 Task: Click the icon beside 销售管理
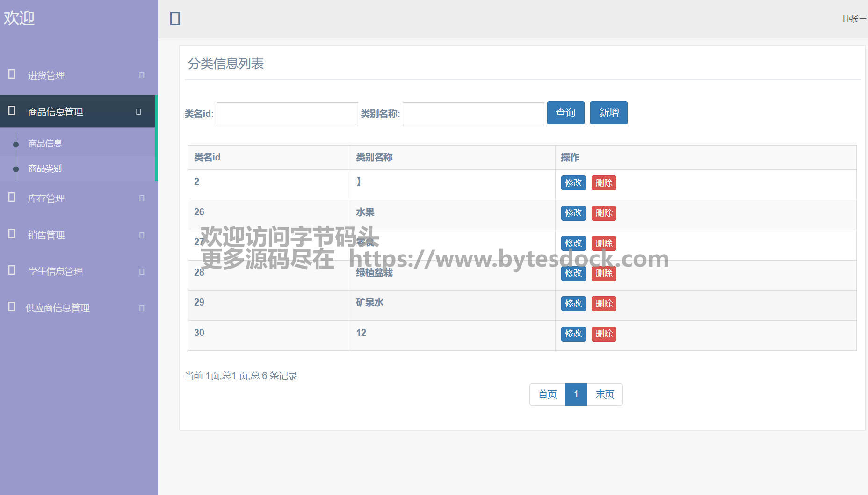click(12, 234)
